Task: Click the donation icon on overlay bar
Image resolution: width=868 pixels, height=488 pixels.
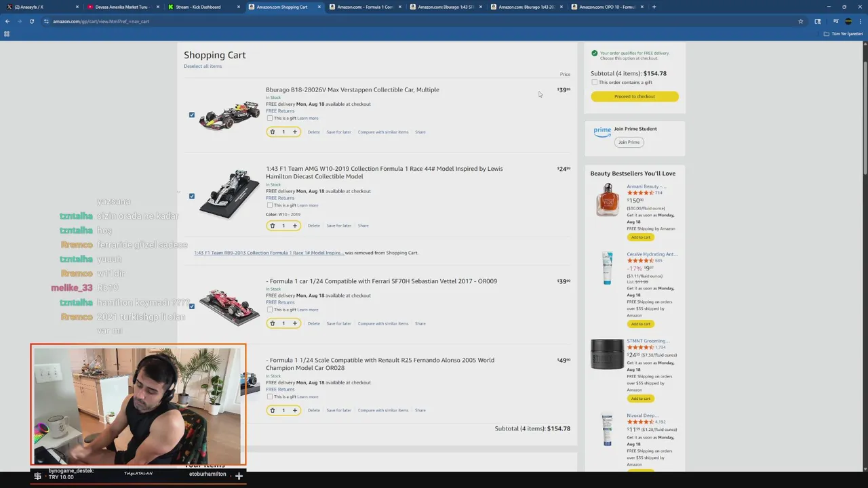Action: 38,476
